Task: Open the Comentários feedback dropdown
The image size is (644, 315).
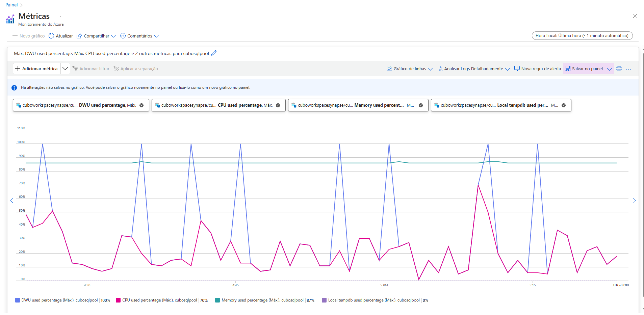Action: click(139, 36)
